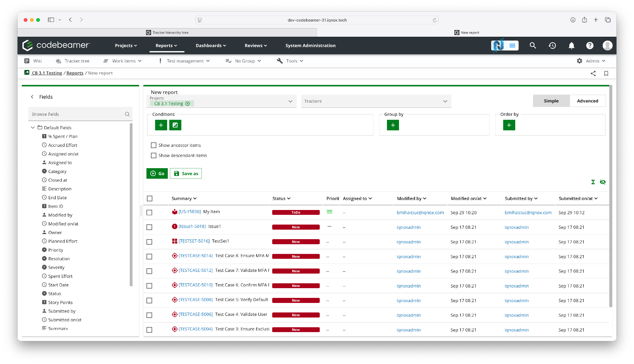The height and width of the screenshot is (364, 634).
Task: Click the help question mark icon
Action: 589,45
